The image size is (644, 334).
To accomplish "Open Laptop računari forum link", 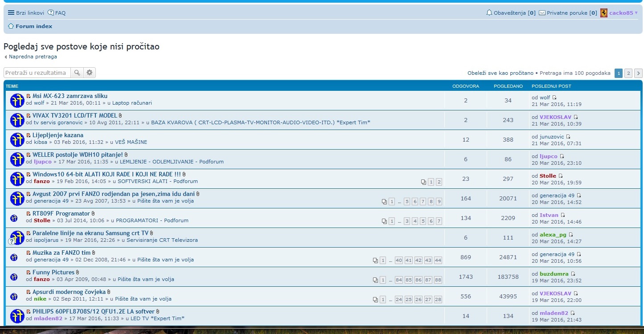I will pos(132,103).
